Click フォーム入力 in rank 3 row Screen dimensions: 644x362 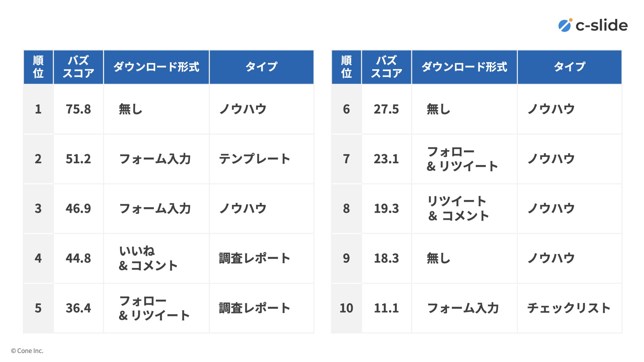coord(155,208)
